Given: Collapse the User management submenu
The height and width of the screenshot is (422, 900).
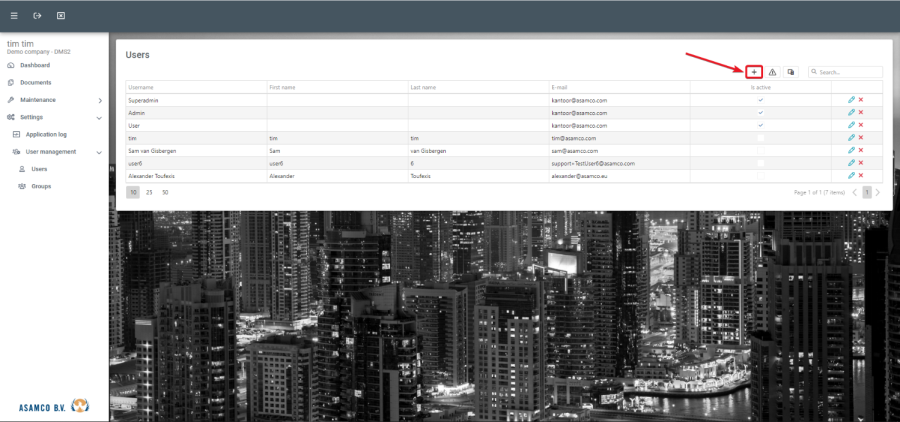Looking at the screenshot, I should [x=99, y=152].
